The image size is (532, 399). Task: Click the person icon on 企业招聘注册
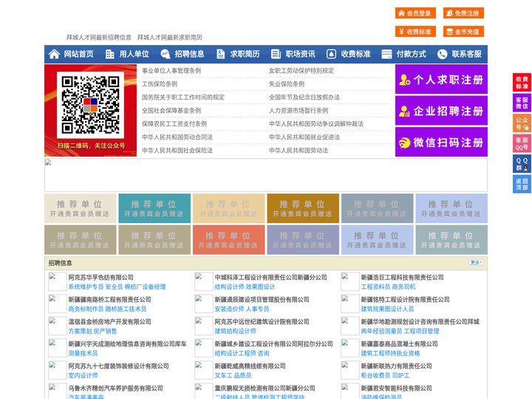pyautogui.click(x=404, y=111)
